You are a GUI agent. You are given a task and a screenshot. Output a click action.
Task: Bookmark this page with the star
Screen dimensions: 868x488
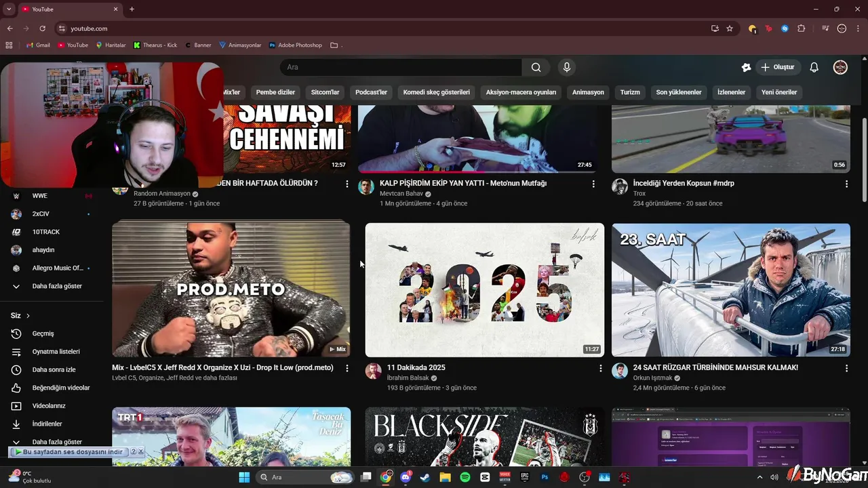[x=730, y=28]
